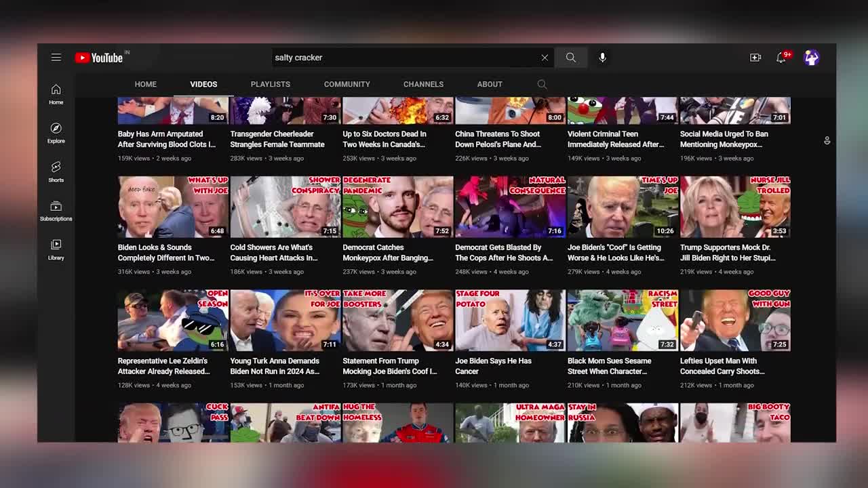
Task: Clear the search text with the X
Action: click(x=545, y=58)
